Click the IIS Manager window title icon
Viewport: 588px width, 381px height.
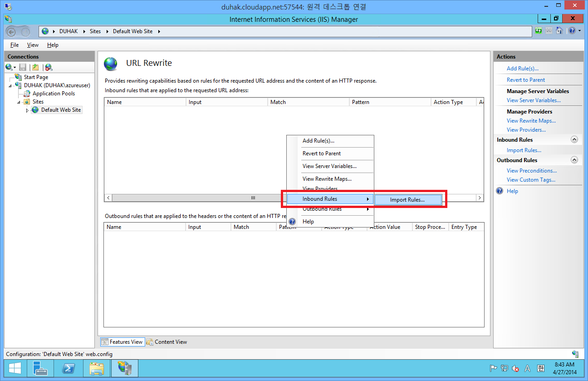point(8,19)
